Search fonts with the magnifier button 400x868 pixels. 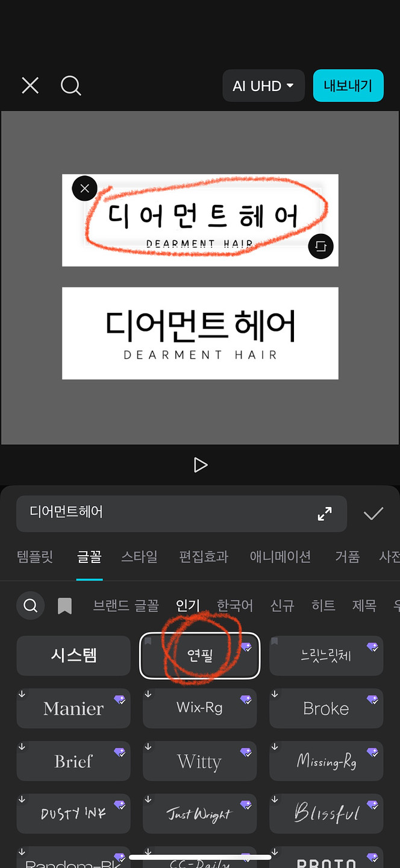[31, 605]
